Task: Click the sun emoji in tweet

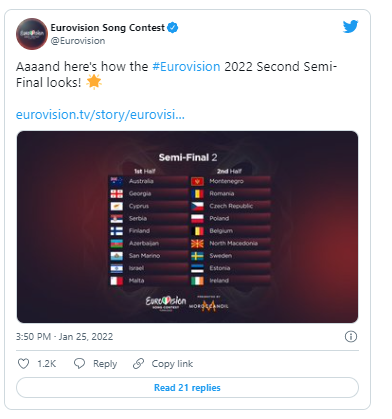Action: pos(94,82)
